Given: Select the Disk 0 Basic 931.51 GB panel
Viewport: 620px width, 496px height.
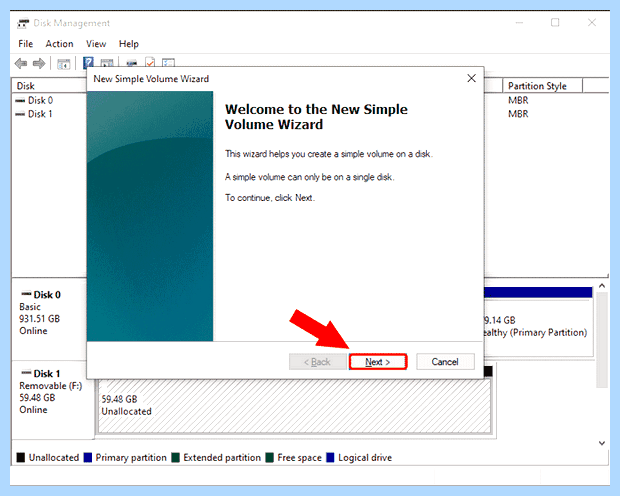Looking at the screenshot, I should 49,319.
